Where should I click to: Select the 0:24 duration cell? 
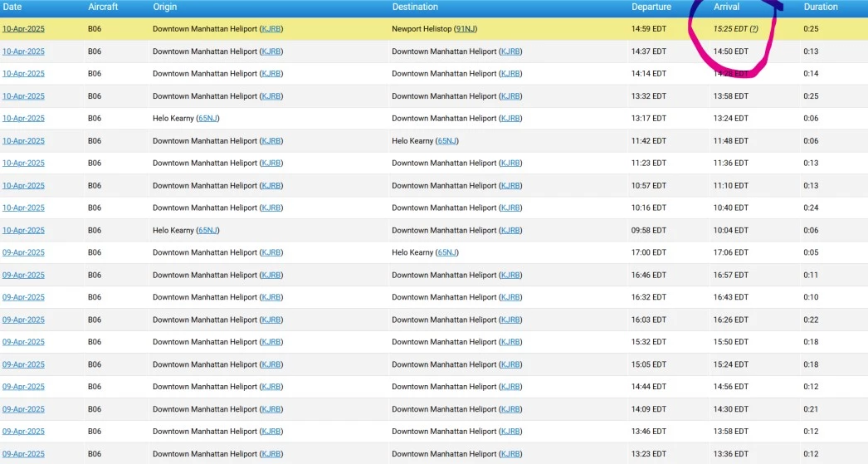(x=811, y=208)
